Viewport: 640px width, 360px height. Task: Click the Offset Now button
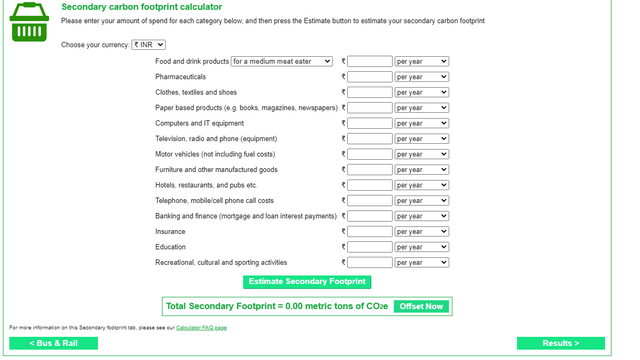(421, 307)
